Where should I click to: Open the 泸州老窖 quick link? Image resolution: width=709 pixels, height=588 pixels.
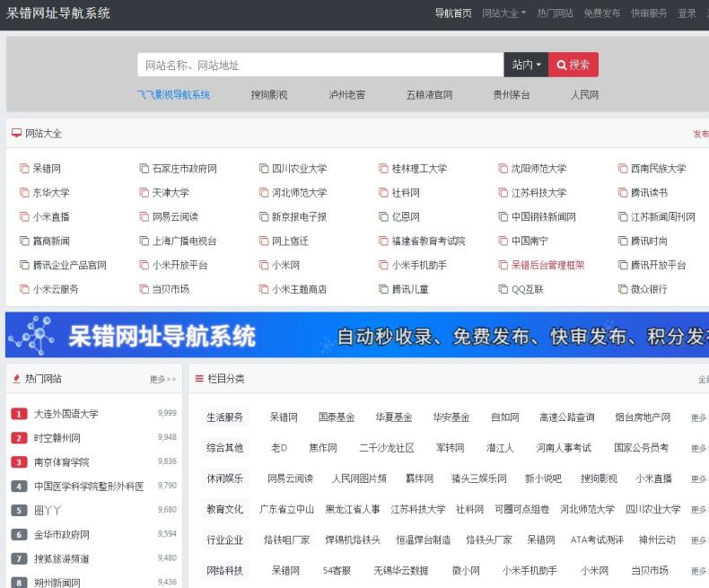(x=346, y=95)
